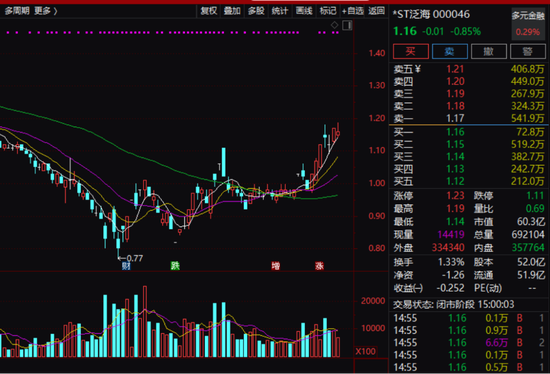Click the 多元金融 sector box
The image size is (550, 374).
[x=528, y=23]
